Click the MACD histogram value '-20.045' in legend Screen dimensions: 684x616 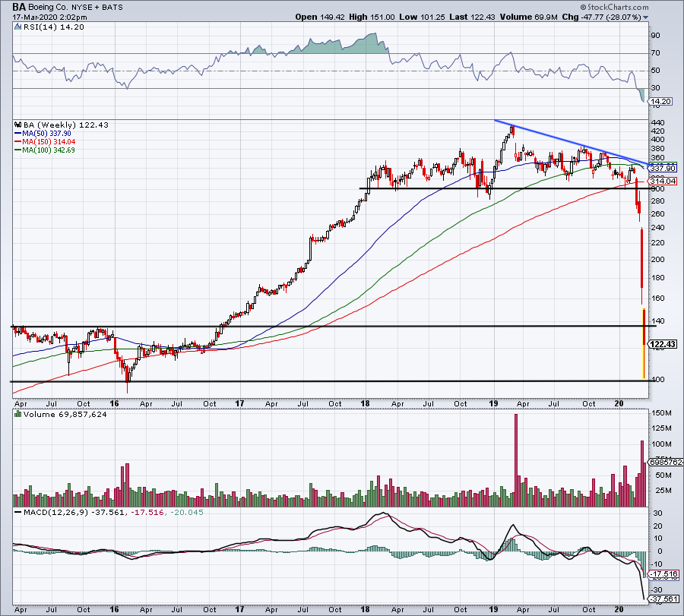(187, 512)
